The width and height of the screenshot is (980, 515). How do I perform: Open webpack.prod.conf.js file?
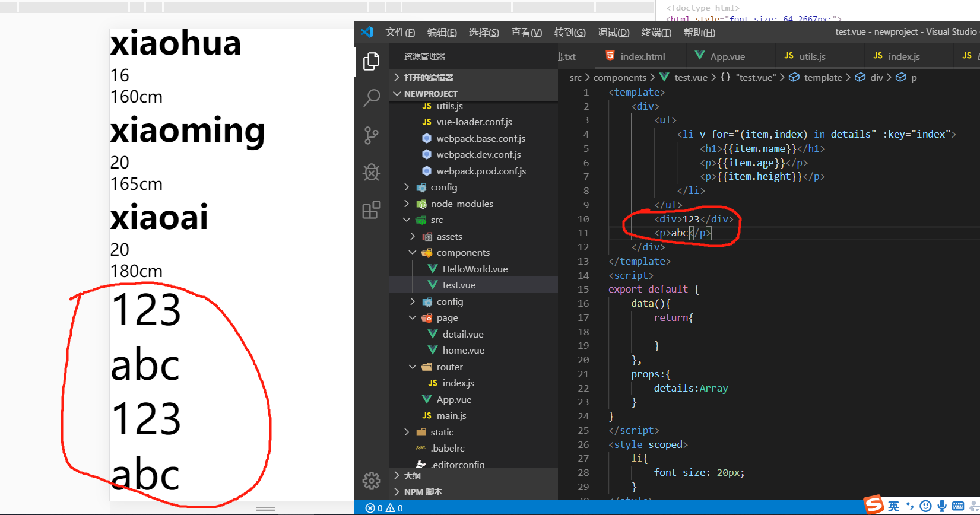(474, 171)
